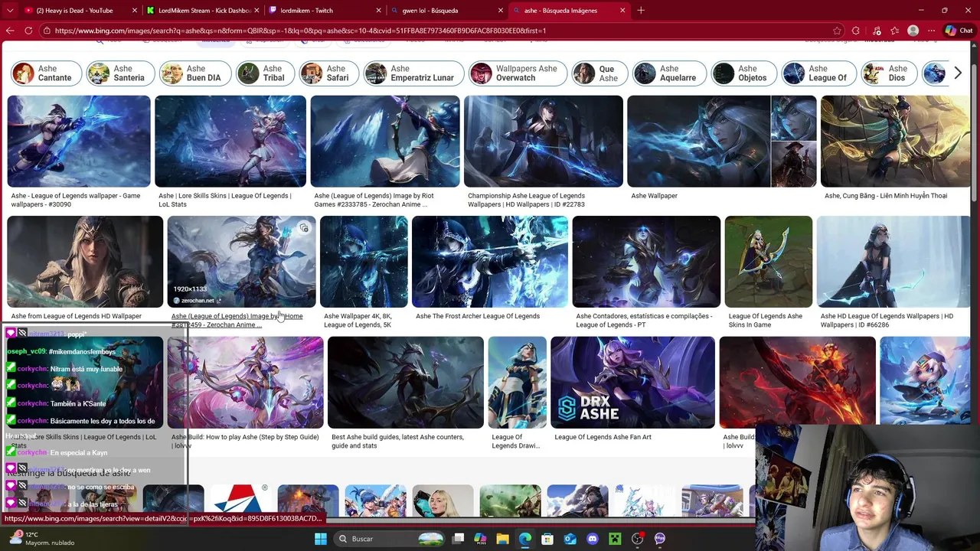Screen dimensions: 980x551
Task: Open the Ashe Cung Băng thumbnail
Action: (x=895, y=142)
